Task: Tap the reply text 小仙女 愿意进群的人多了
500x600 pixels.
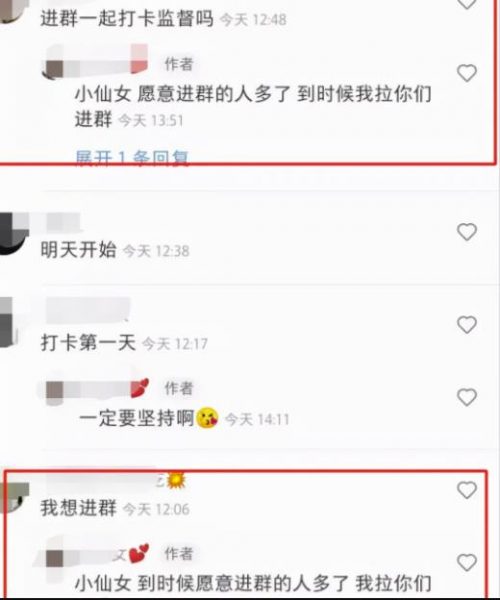Action: (253, 106)
